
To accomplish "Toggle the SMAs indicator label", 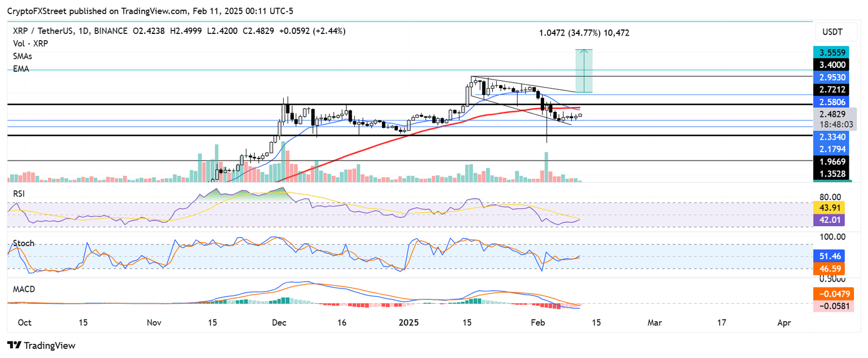I will pos(23,57).
